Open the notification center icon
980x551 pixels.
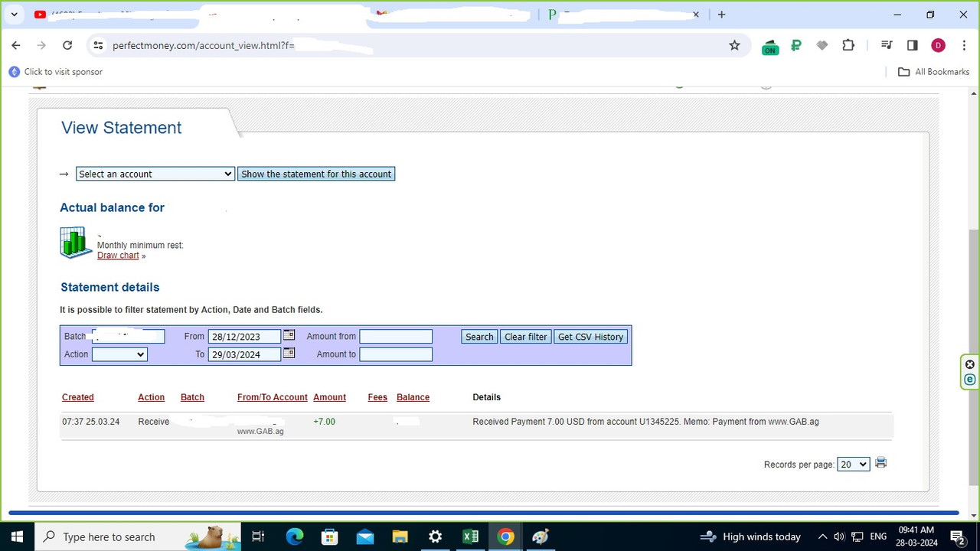957,536
